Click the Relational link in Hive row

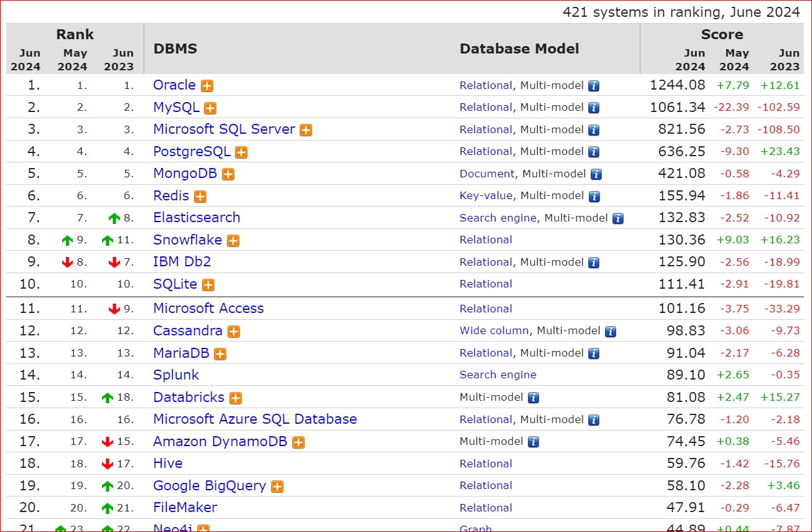(x=486, y=464)
